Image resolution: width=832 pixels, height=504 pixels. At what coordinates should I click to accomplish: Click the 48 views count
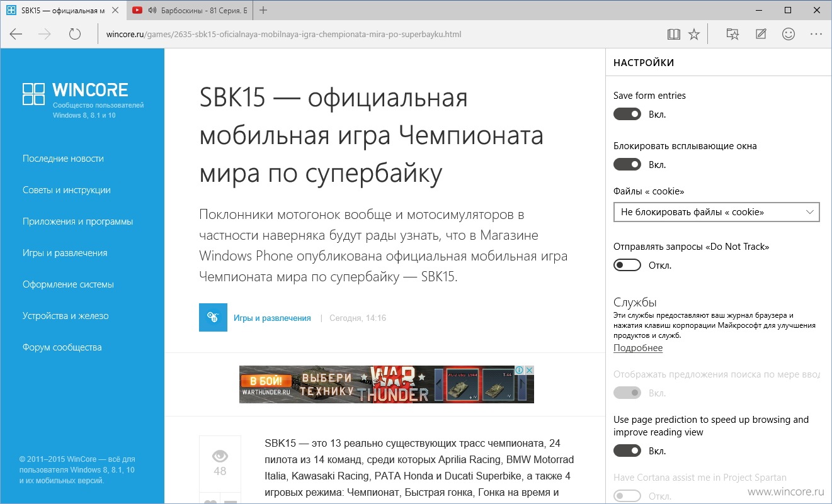coord(220,471)
